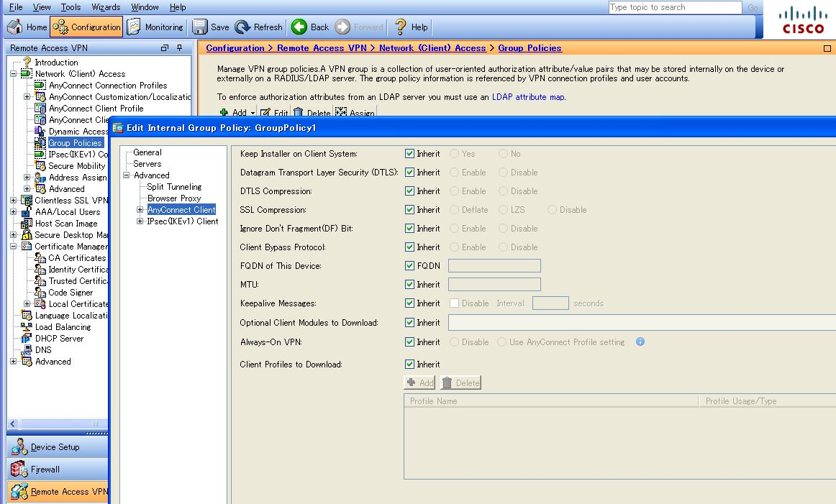The image size is (836, 504).
Task: Follow the LDAP attribute map link
Action: pos(528,97)
